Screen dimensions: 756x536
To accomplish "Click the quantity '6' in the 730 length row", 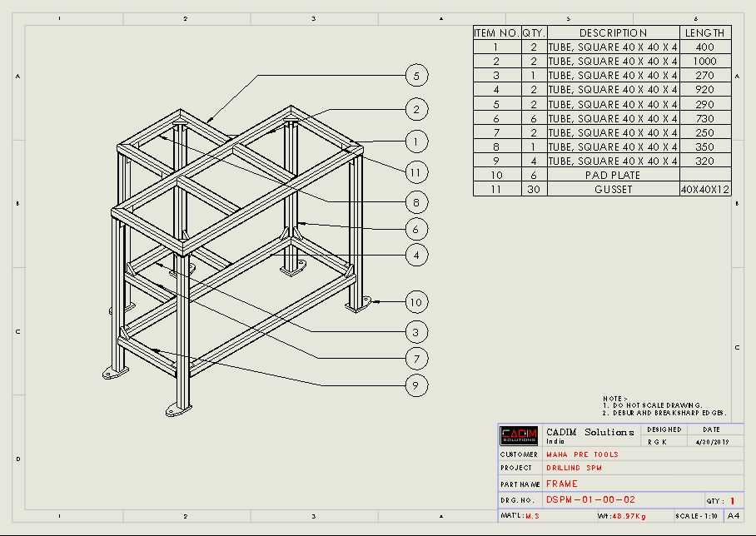I will coord(534,118).
